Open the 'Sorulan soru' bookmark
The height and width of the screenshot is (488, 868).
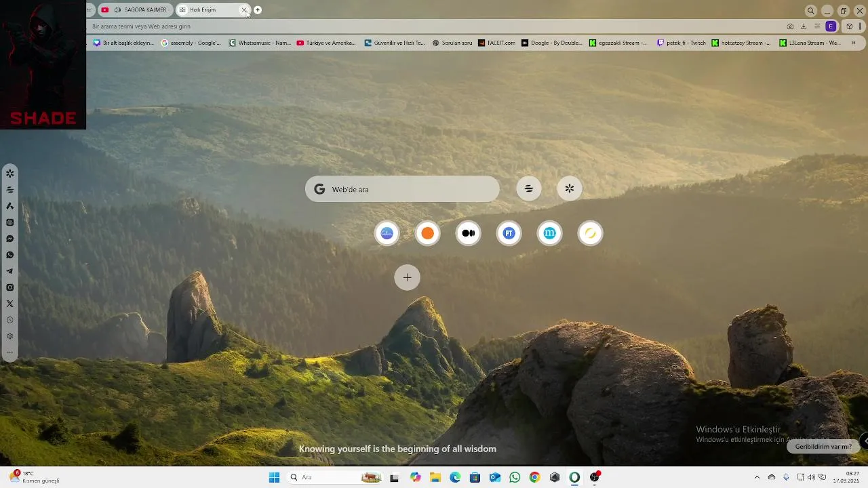click(452, 43)
